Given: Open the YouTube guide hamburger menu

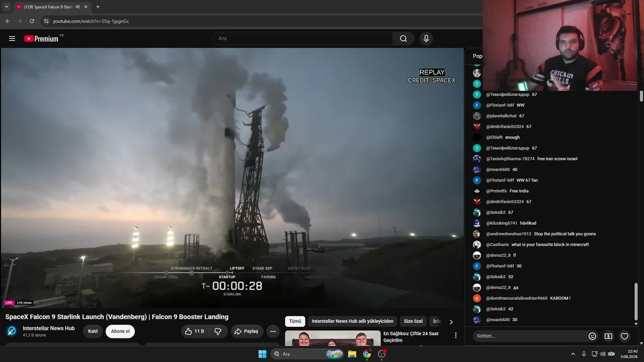Looking at the screenshot, I should (12, 39).
